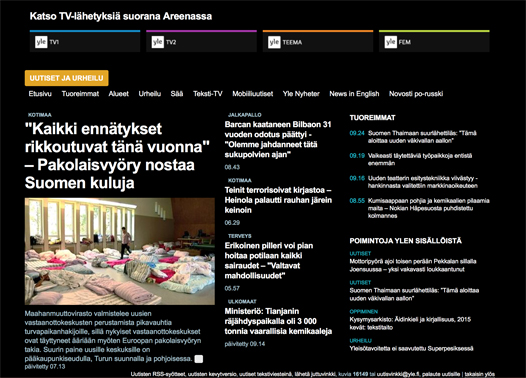This screenshot has height=378, width=526.
Task: Click the takaisin ylös footer link
Action: pyautogui.click(x=480, y=374)
